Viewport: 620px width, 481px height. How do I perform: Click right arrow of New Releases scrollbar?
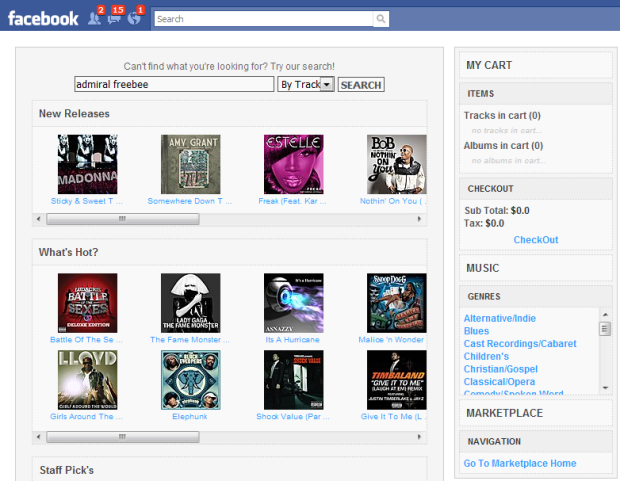tap(419, 219)
